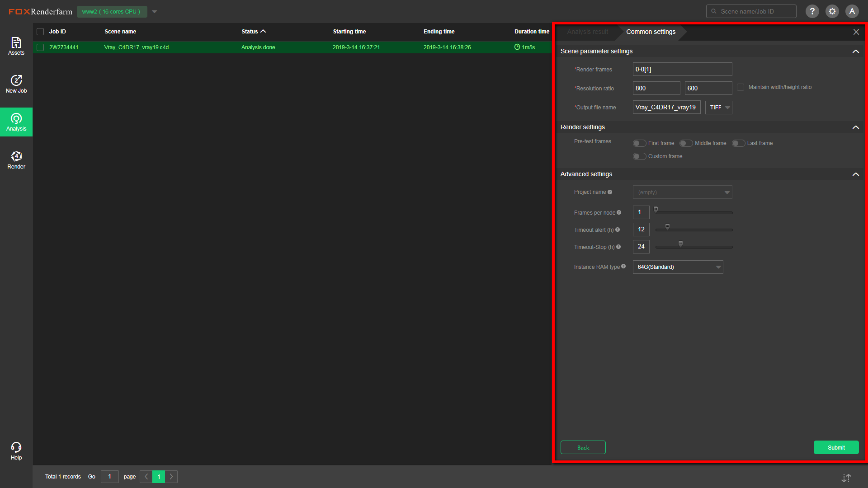This screenshot has height=488, width=868.
Task: Check Maintain width/height ratio box
Action: click(741, 87)
